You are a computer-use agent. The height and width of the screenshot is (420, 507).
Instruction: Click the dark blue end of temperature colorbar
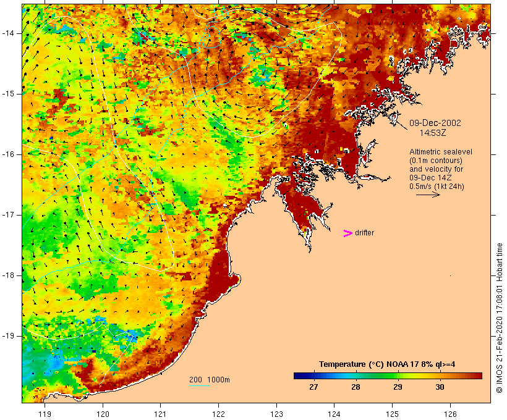pyautogui.click(x=299, y=376)
